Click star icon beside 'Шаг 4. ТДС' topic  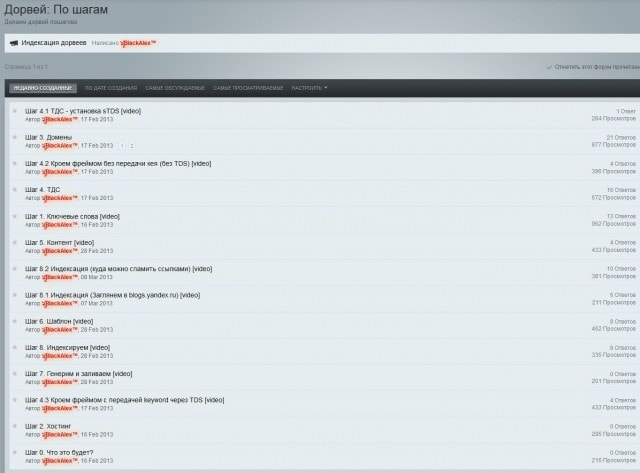coord(15,189)
